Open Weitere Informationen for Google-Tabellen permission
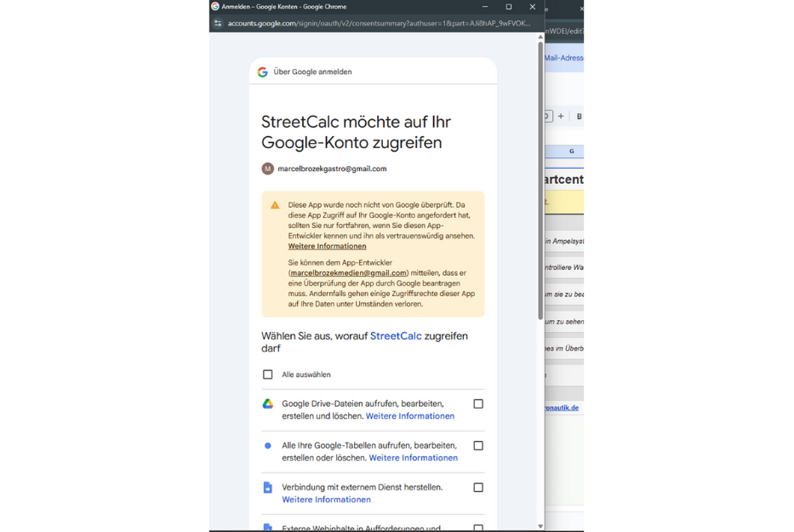The image size is (794, 532). (x=414, y=458)
